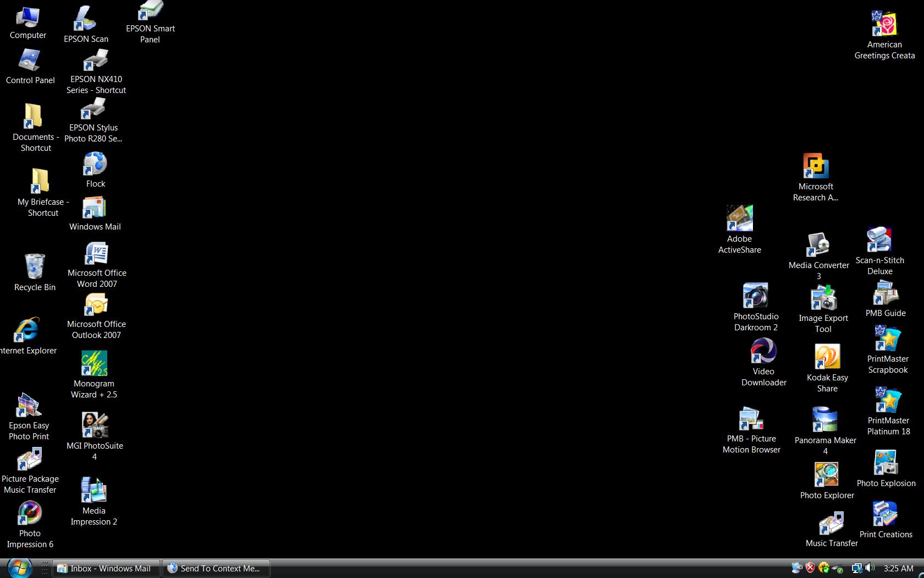This screenshot has height=578, width=924.
Task: Select EPSON NX410 Series shortcut
Action: [x=96, y=60]
